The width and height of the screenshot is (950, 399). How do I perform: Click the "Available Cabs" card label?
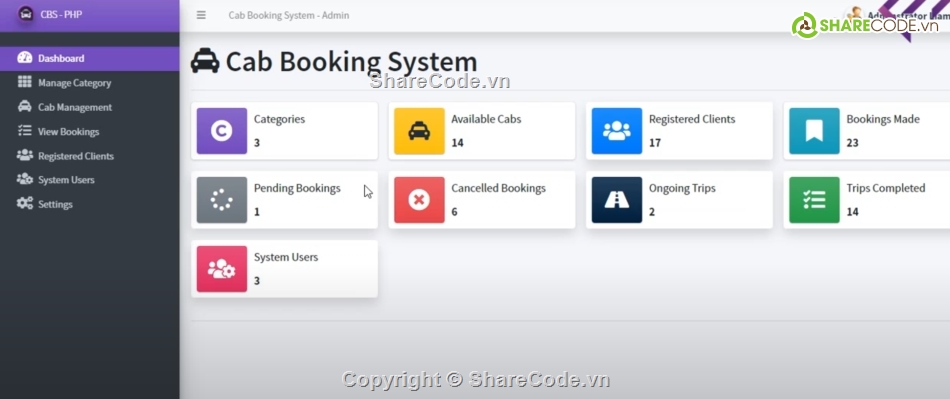click(486, 119)
